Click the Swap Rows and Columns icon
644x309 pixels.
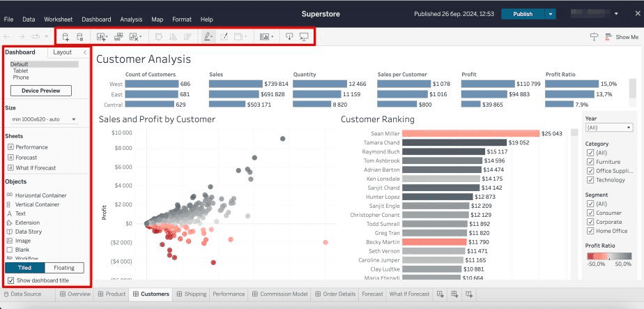click(159, 36)
